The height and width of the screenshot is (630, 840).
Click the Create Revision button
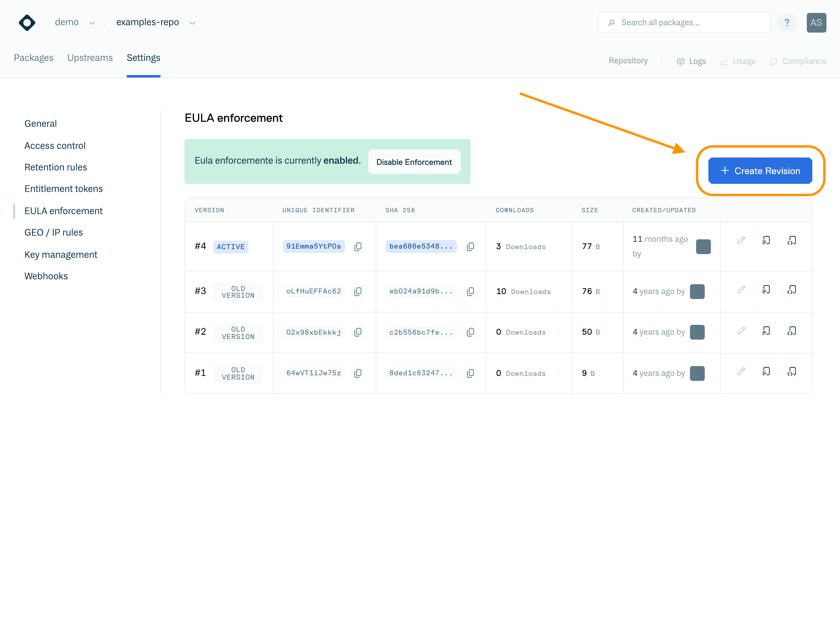[760, 171]
